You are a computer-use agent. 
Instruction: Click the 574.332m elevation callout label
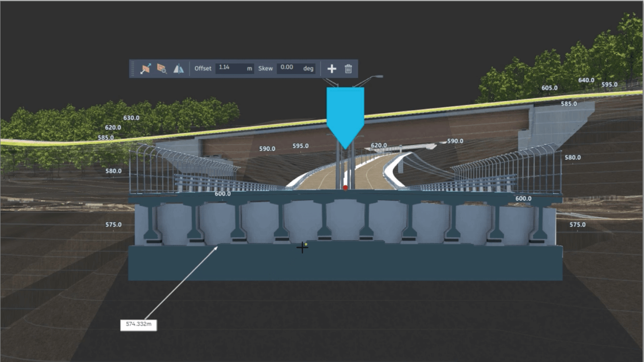[x=138, y=324]
